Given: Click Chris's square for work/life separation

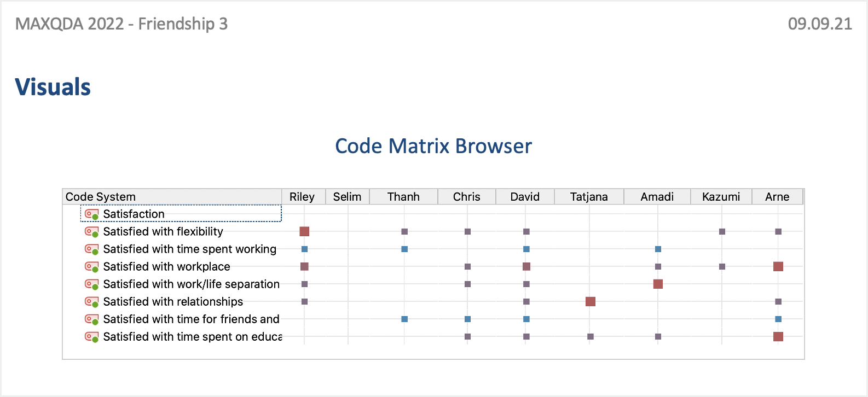Looking at the screenshot, I should point(467,284).
